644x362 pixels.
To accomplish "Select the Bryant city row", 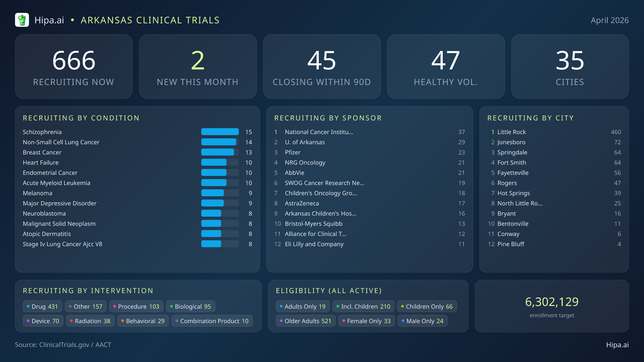I will [554, 213].
